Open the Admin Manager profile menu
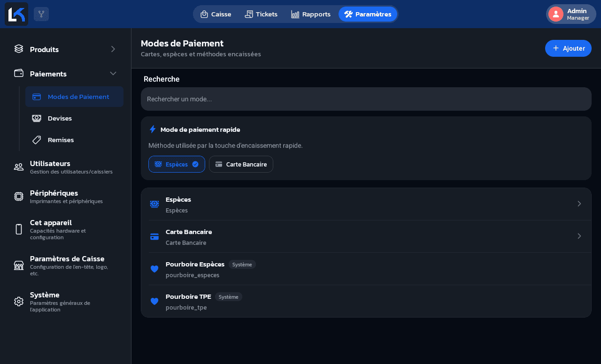 click(x=571, y=14)
